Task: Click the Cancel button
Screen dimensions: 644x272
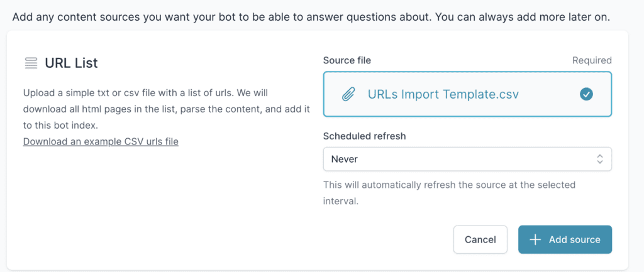Action: click(x=480, y=239)
